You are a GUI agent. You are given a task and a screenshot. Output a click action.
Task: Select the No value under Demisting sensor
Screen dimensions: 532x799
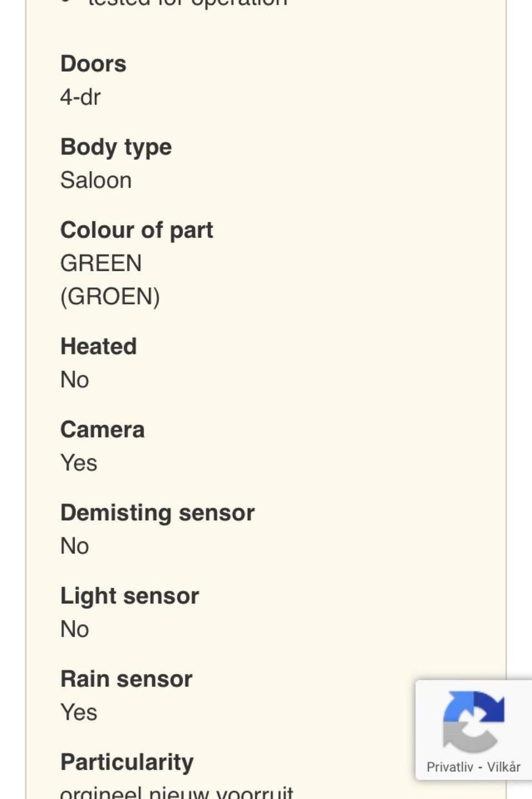(x=74, y=546)
